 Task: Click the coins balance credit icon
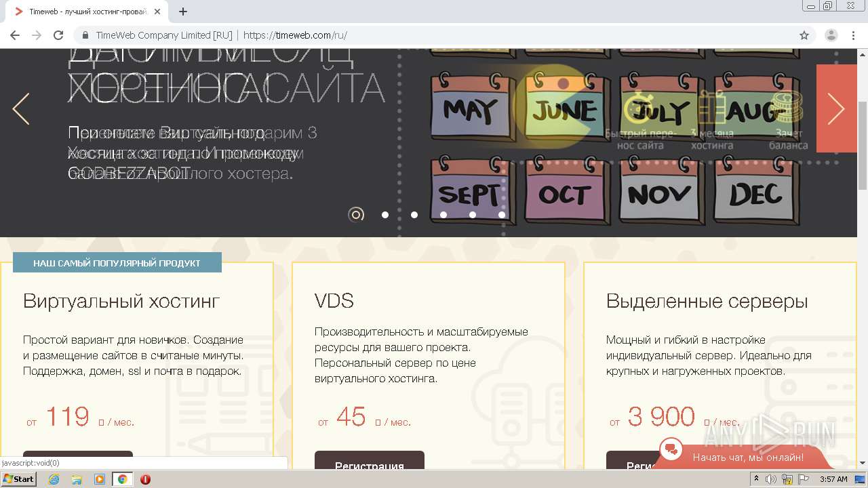(x=788, y=108)
